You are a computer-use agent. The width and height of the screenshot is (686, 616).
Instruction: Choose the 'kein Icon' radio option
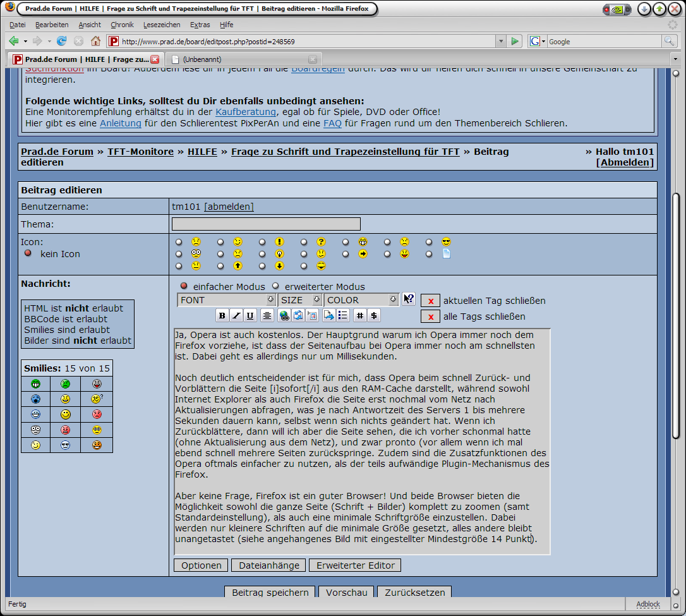pyautogui.click(x=28, y=253)
